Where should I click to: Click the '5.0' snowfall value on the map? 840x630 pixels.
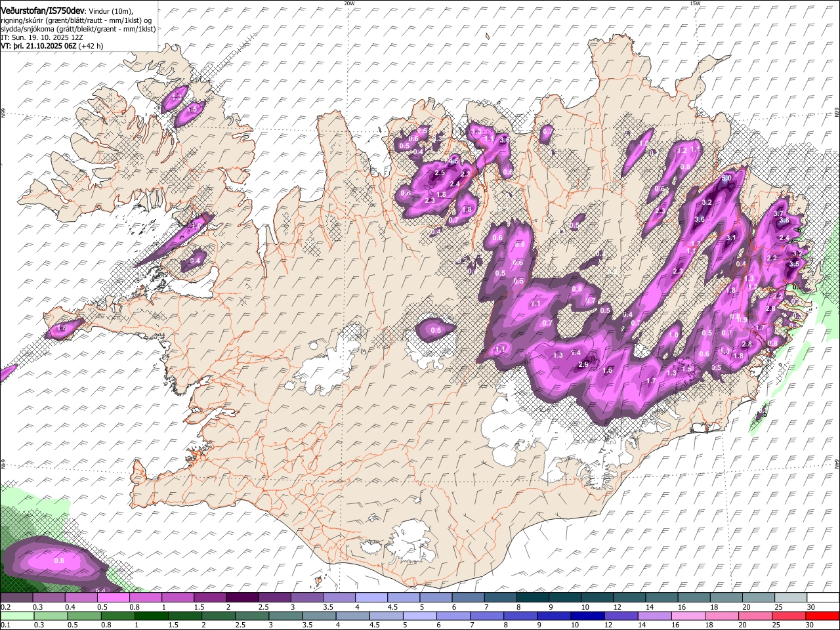726,178
